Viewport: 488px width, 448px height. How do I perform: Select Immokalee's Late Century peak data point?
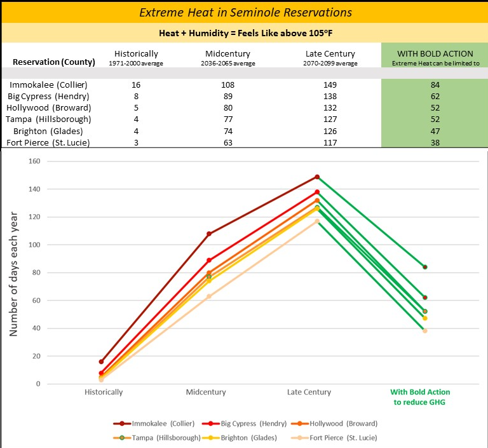(x=317, y=177)
